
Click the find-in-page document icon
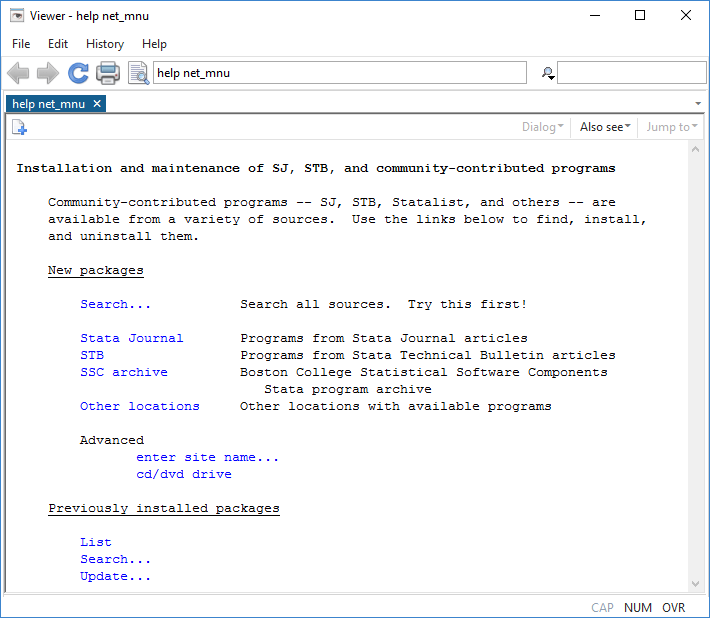coord(138,73)
